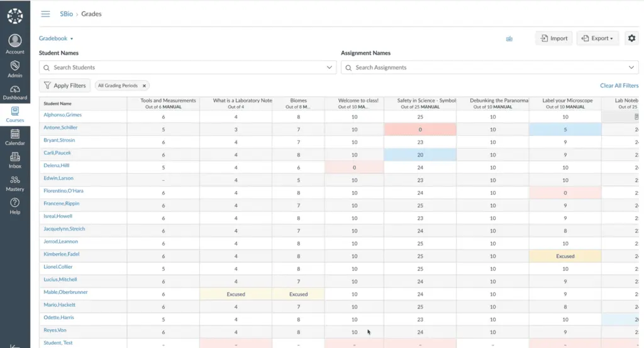Open student Lucius,Mitchell

(x=60, y=280)
